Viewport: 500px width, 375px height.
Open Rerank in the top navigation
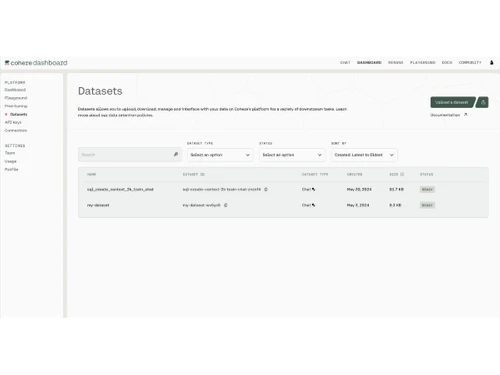click(396, 62)
